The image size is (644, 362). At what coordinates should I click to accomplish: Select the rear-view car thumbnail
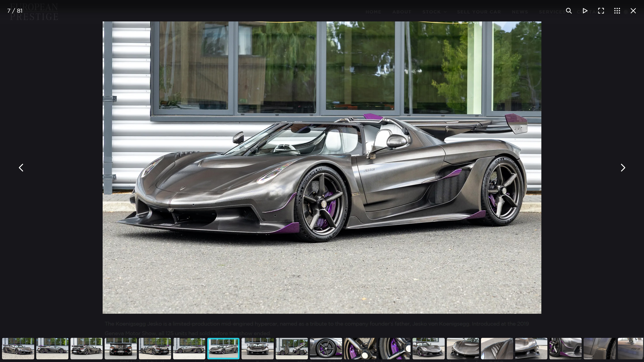[121, 349]
